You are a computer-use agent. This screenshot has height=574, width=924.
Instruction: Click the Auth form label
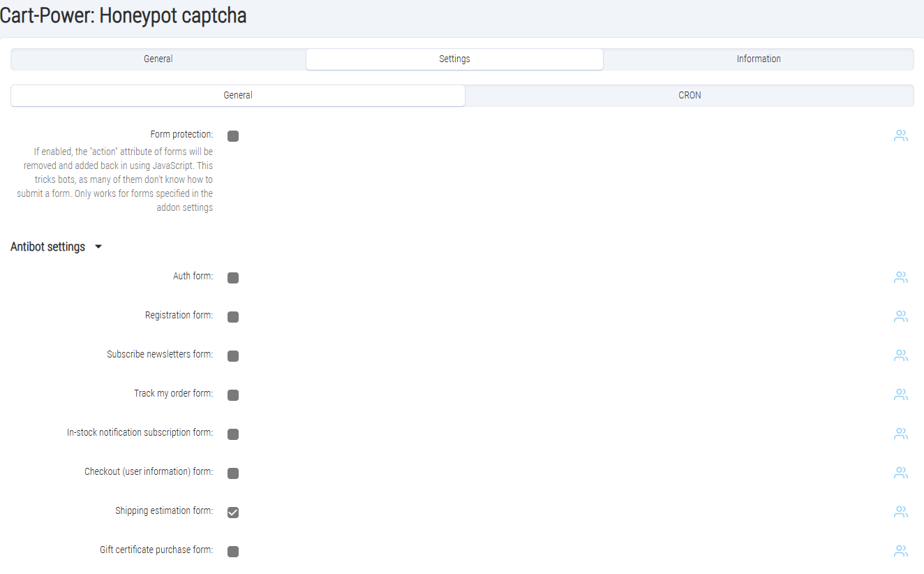193,276
